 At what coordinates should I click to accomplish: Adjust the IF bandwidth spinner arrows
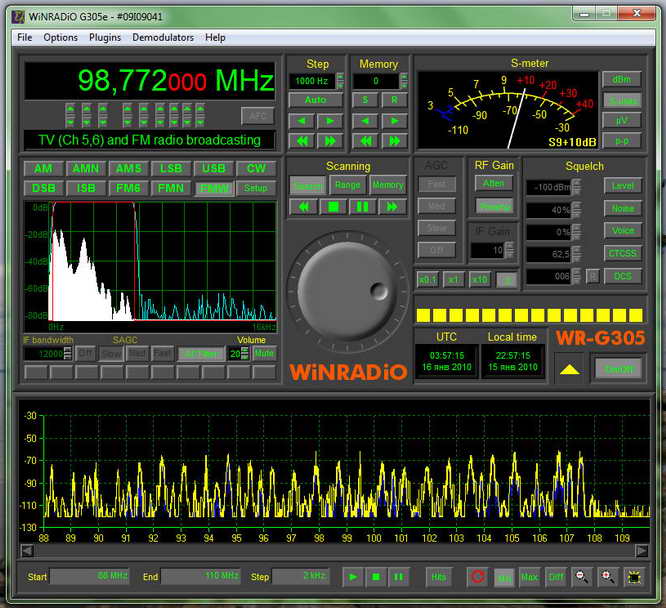[x=69, y=353]
